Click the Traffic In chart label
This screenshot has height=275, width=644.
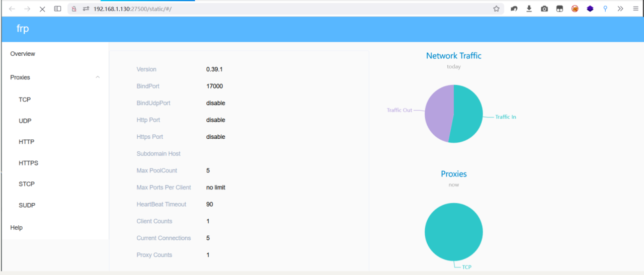[506, 117]
